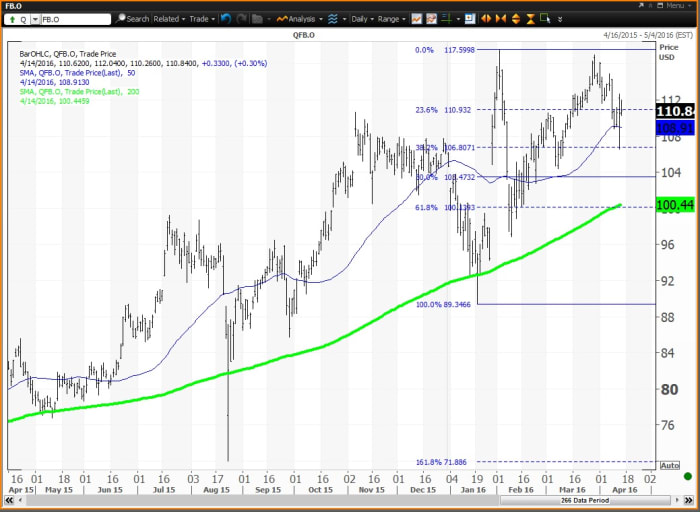The height and width of the screenshot is (512, 700).
Task: Click the 161.8% 71.886 Fibonacci label
Action: (x=442, y=462)
